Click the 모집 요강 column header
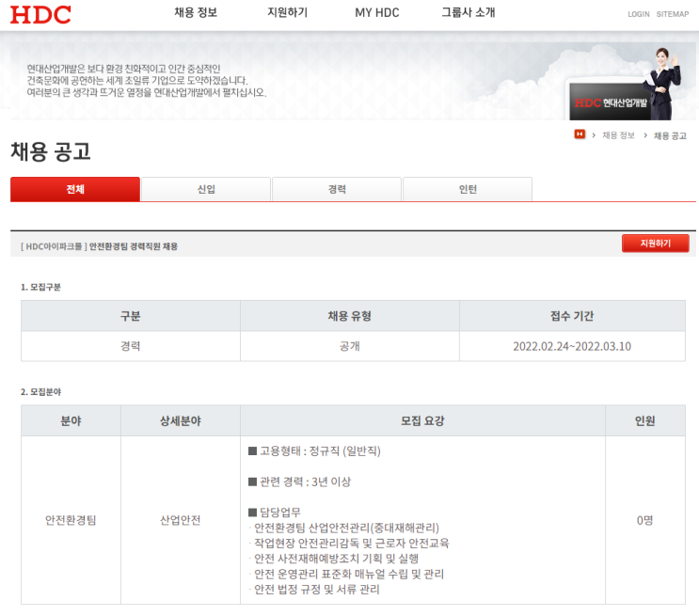The height and width of the screenshot is (616, 699). (422, 420)
